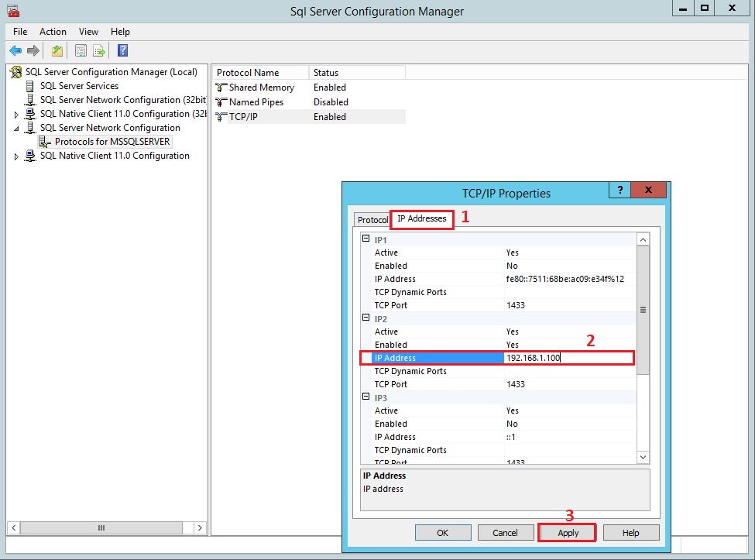Select the Shared Memory protocol row
This screenshot has height=560, width=755.
pyautogui.click(x=309, y=88)
